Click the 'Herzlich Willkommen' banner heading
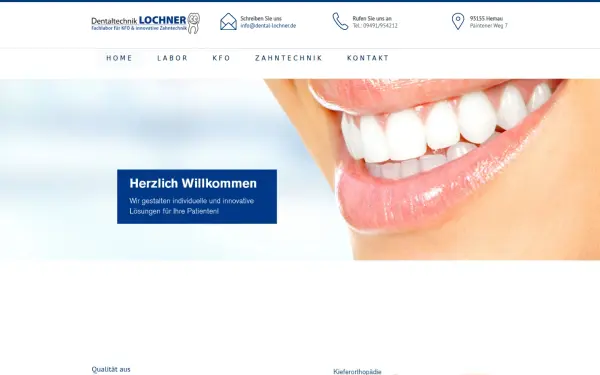 coord(193,184)
